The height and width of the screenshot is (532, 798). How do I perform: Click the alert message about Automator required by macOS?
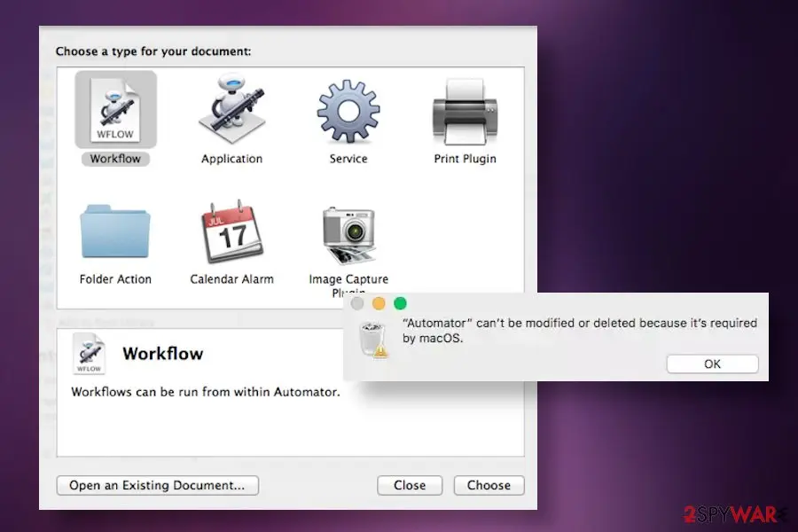(580, 331)
